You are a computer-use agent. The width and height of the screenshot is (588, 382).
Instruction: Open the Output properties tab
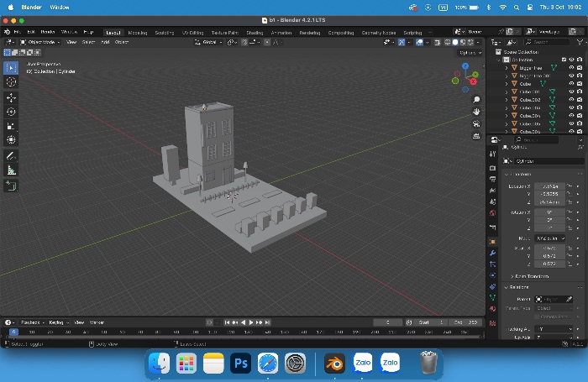coord(493,179)
